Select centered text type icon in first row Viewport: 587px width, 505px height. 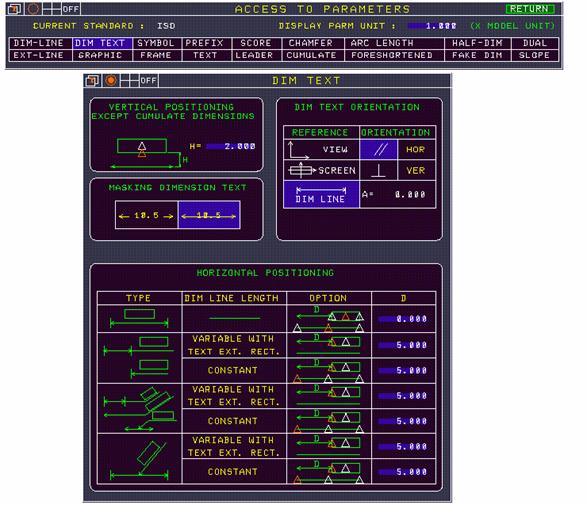(139, 319)
